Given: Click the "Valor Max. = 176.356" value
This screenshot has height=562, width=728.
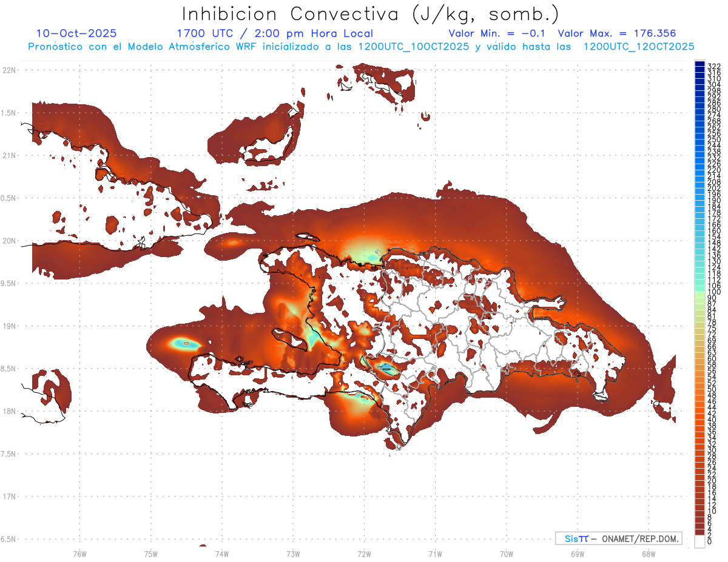Looking at the screenshot, I should point(617,33).
